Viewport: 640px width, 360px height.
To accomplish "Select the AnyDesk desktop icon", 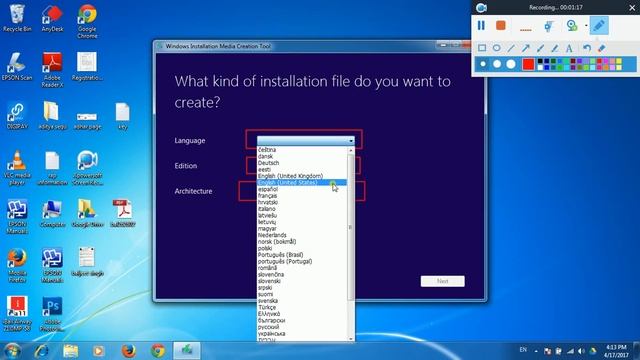I will (52, 18).
